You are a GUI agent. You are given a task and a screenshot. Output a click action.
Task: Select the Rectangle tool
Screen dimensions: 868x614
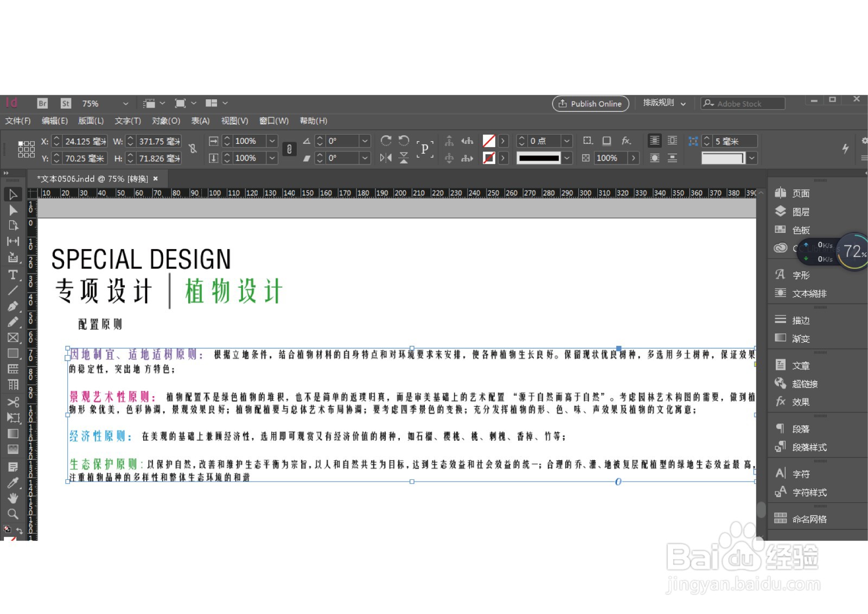pos(13,353)
